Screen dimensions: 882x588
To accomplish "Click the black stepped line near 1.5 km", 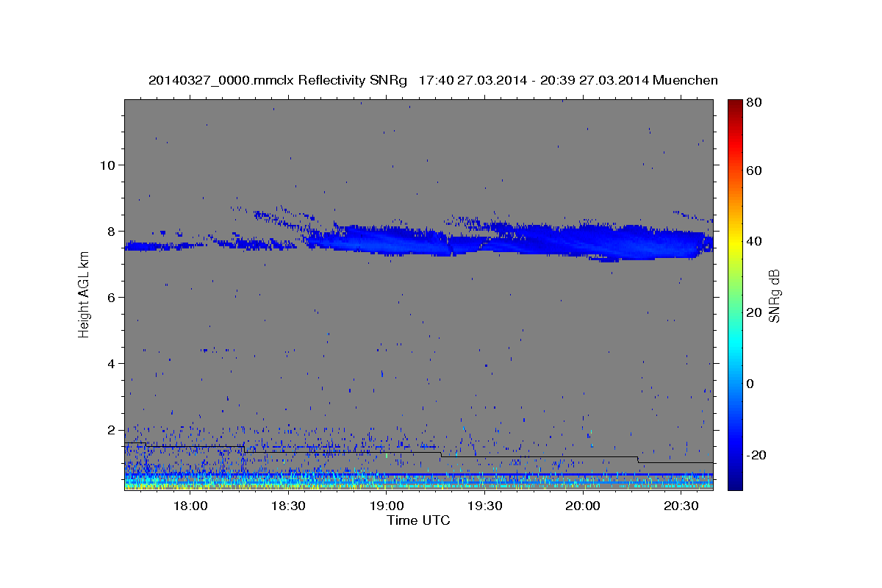I will point(418,453).
